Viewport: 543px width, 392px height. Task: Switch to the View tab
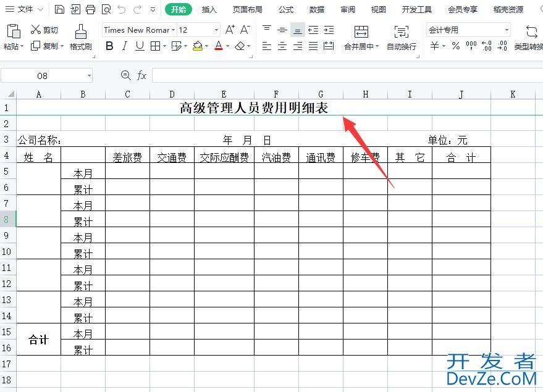click(x=379, y=10)
